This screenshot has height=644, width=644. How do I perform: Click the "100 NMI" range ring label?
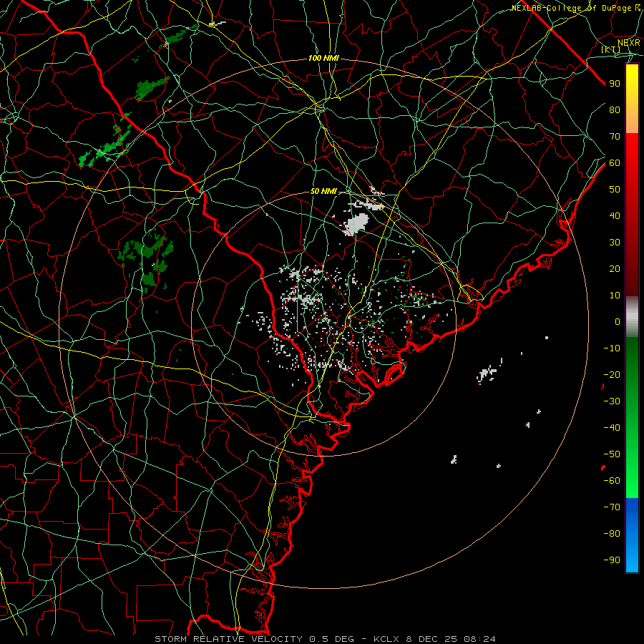323,59
